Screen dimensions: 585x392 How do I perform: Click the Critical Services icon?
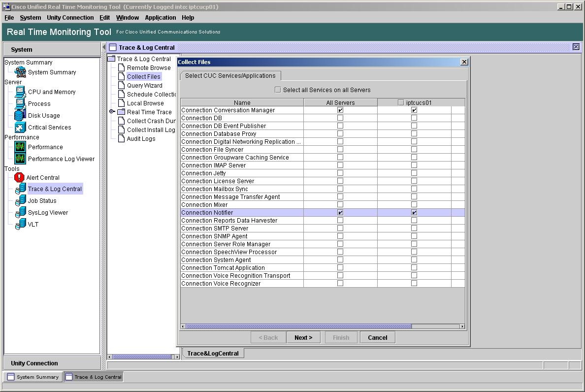coord(20,127)
